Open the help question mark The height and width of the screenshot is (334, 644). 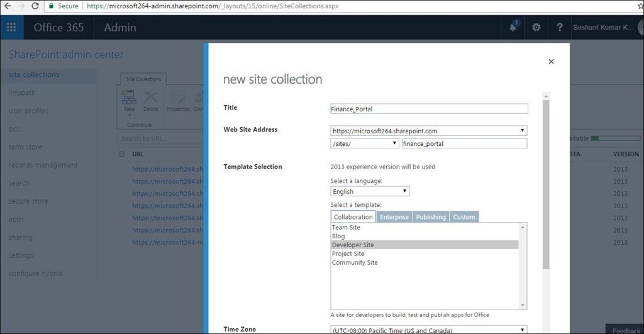(x=559, y=28)
